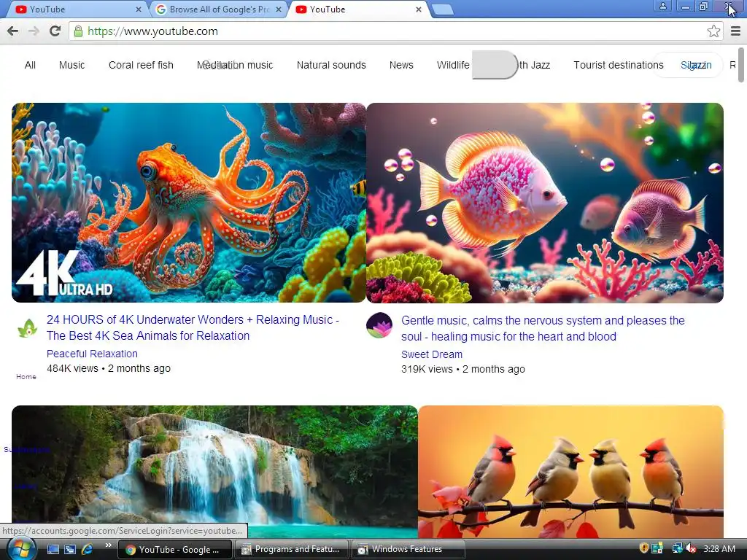Click the muted volume tray icon
747x560 pixels.
point(690,549)
